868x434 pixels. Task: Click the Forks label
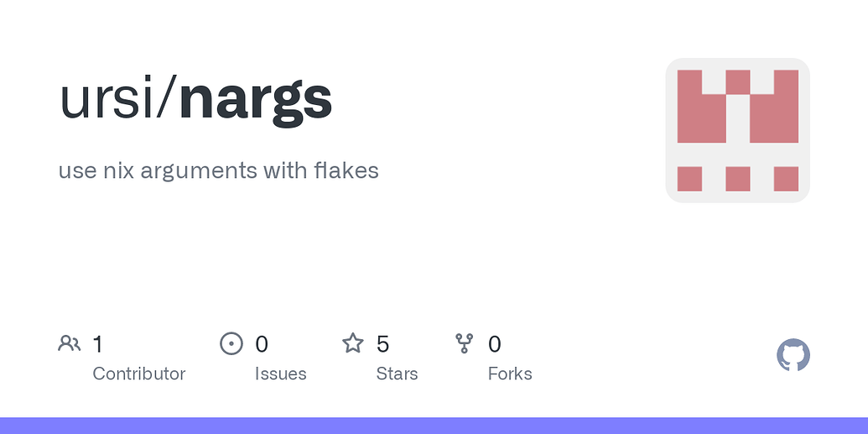coord(510,374)
